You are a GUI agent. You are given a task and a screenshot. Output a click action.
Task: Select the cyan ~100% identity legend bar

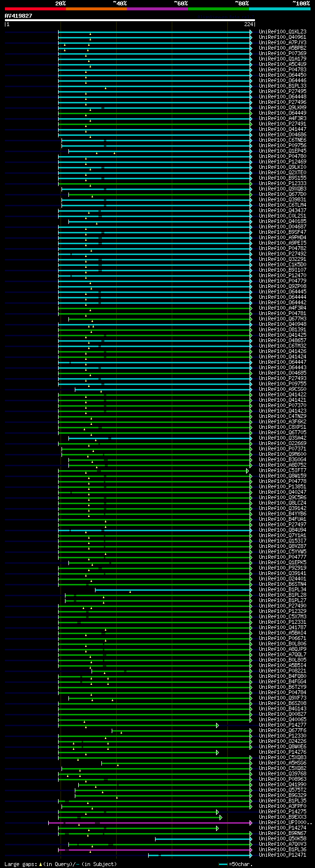[280, 9]
